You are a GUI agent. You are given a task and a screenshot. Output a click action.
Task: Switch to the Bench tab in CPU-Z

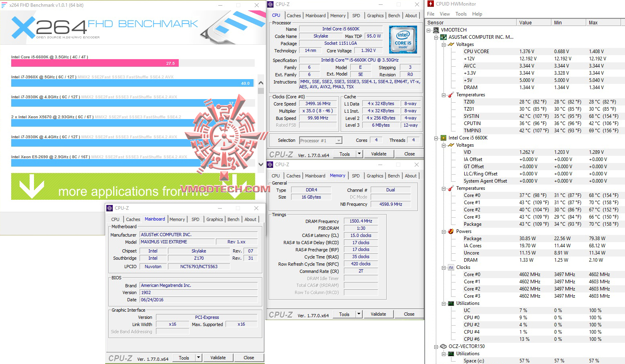pos(394,15)
